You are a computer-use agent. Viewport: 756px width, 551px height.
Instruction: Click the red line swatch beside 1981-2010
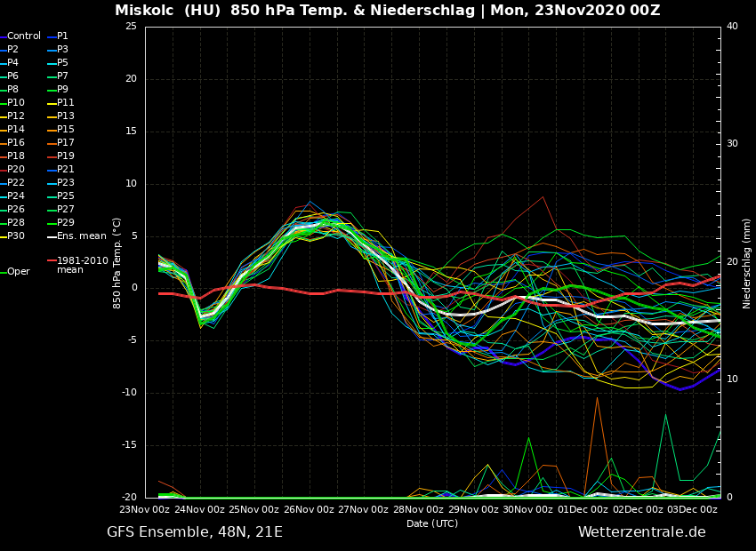pyautogui.click(x=52, y=261)
